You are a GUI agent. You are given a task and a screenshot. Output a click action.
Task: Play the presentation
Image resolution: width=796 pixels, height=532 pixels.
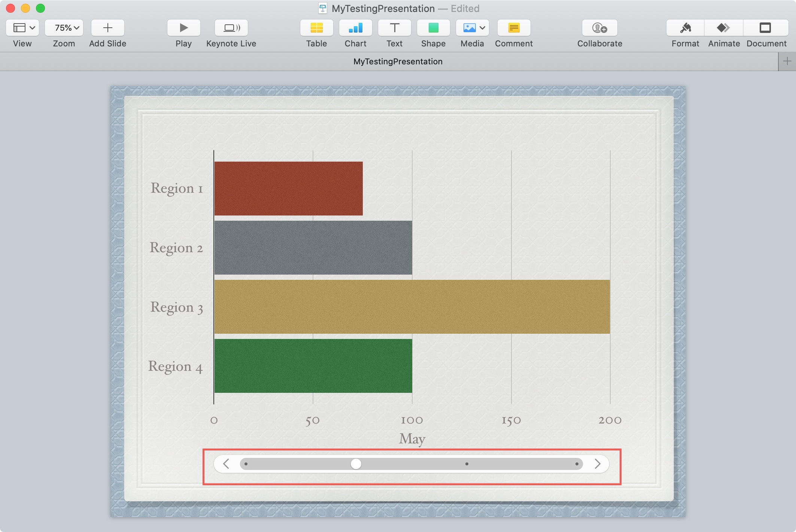tap(183, 28)
